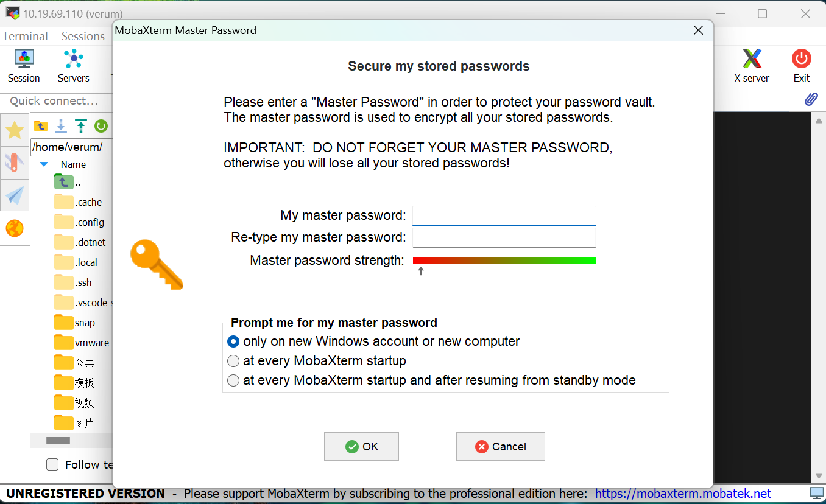826x504 pixels.
Task: Click the Cancel button
Action: tap(500, 447)
